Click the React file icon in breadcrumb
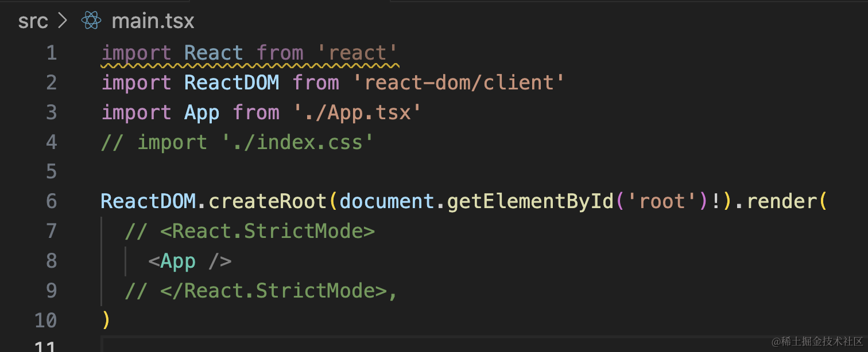 91,21
